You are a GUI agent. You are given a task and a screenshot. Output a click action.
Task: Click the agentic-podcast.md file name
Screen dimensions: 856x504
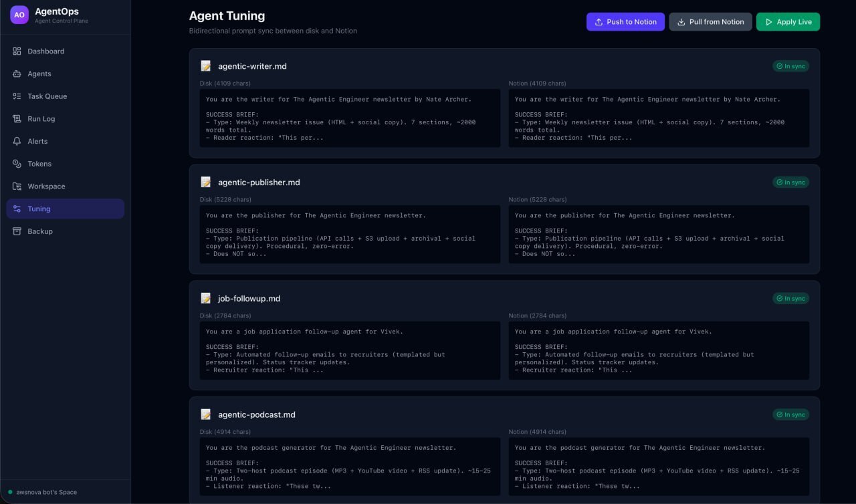(257, 414)
